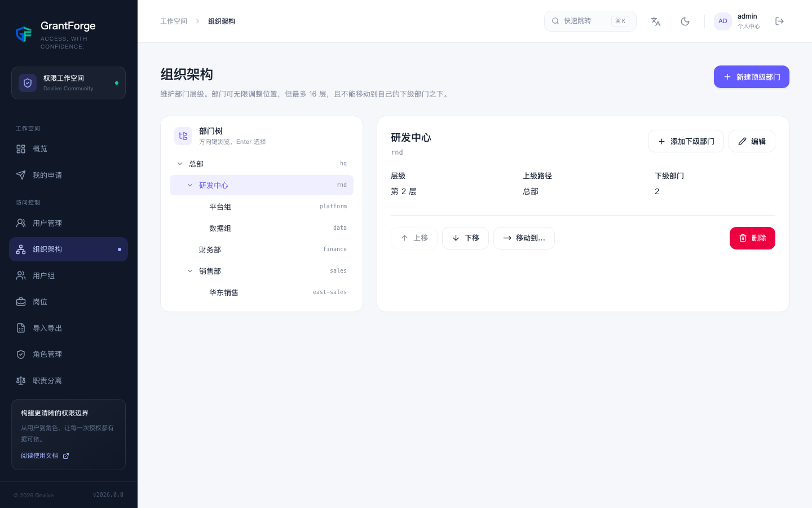Go to 角色管理 in the sidebar

(68, 354)
